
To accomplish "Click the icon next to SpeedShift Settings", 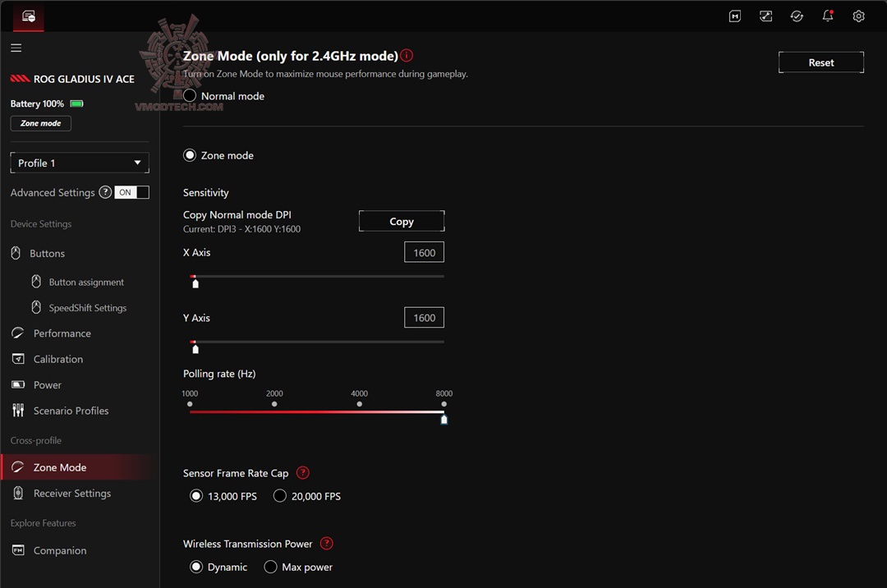I will (36, 307).
